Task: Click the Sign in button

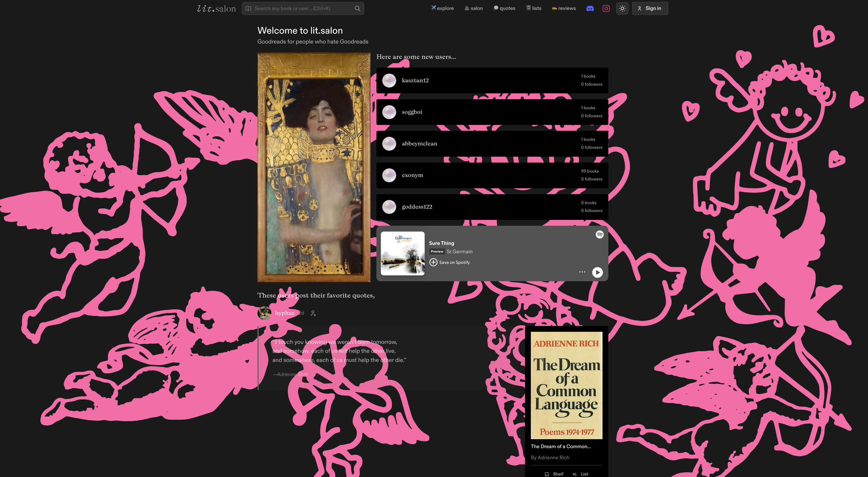Action: click(650, 8)
